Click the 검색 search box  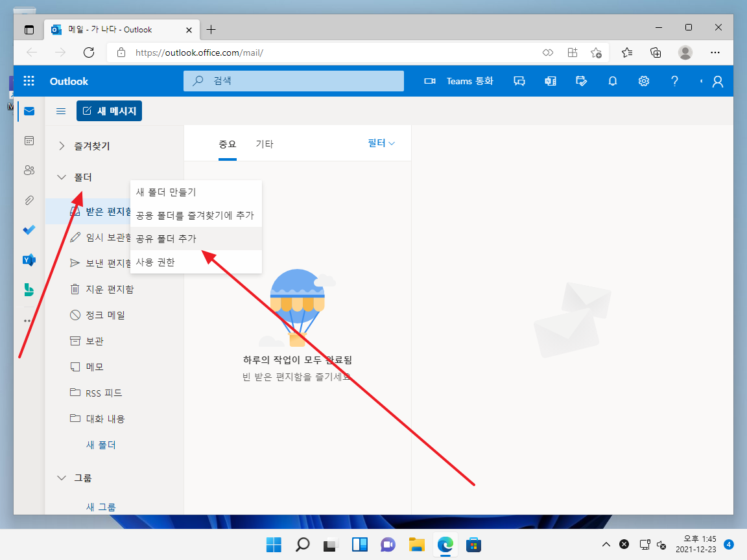tap(294, 81)
